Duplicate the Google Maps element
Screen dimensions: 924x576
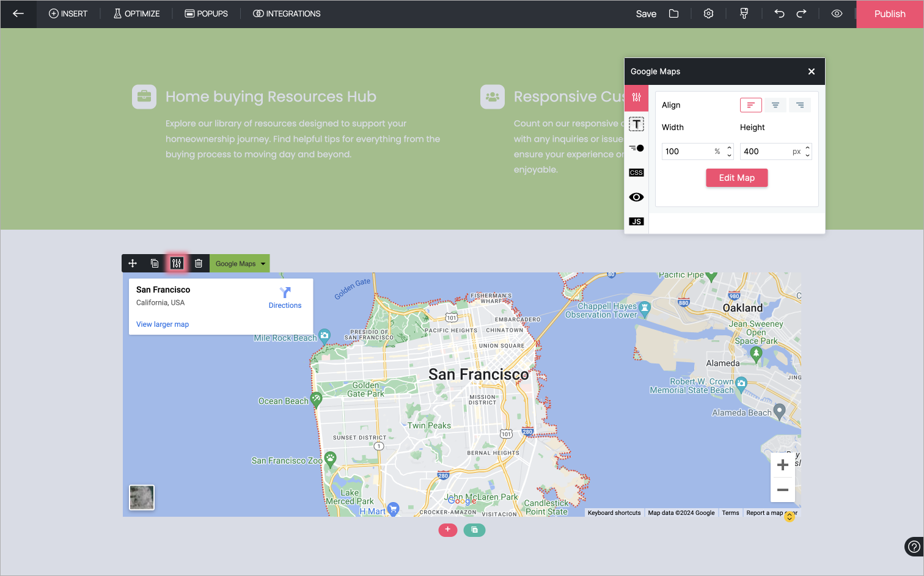[155, 263]
